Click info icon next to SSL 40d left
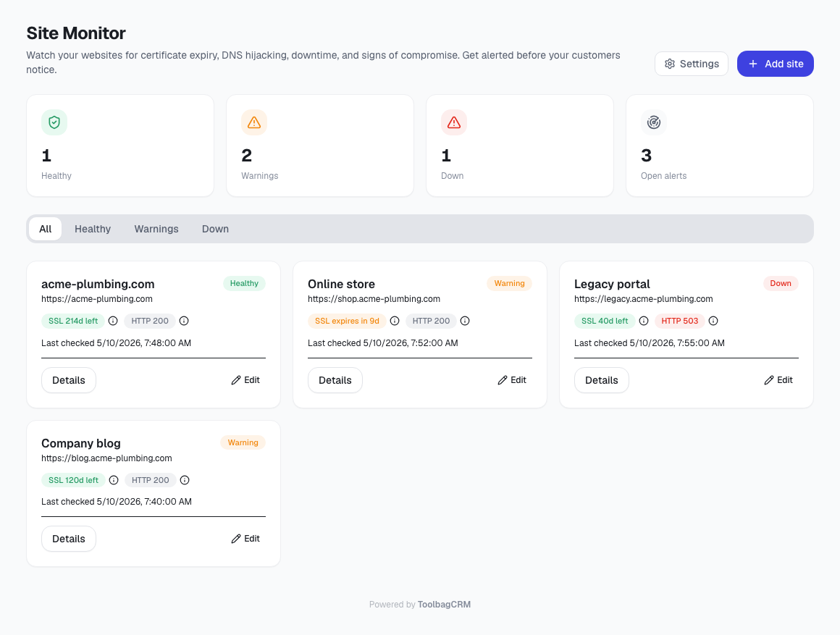This screenshot has height=635, width=840. [643, 321]
